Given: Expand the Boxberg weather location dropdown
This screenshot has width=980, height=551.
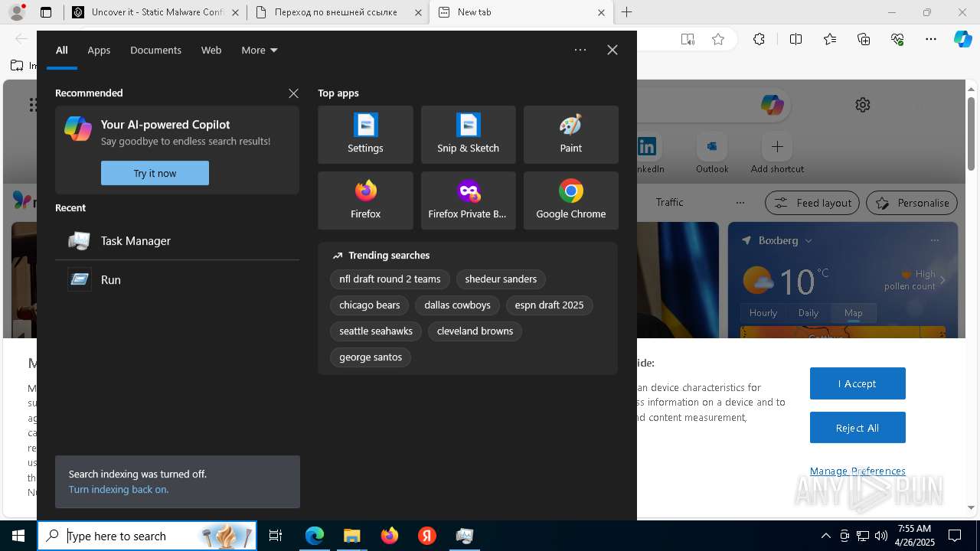Looking at the screenshot, I should pyautogui.click(x=808, y=240).
